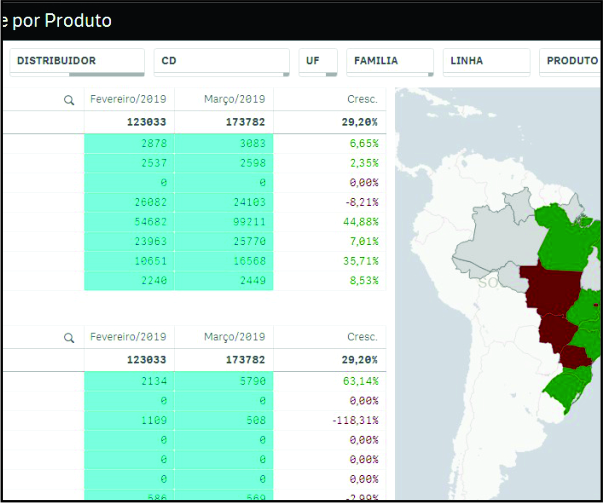Select the -8,21% growth cell

click(x=358, y=202)
